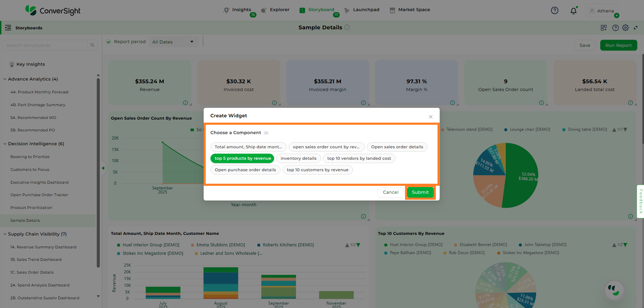Collapse Supply Chain Visibility section

pyautogui.click(x=5, y=234)
